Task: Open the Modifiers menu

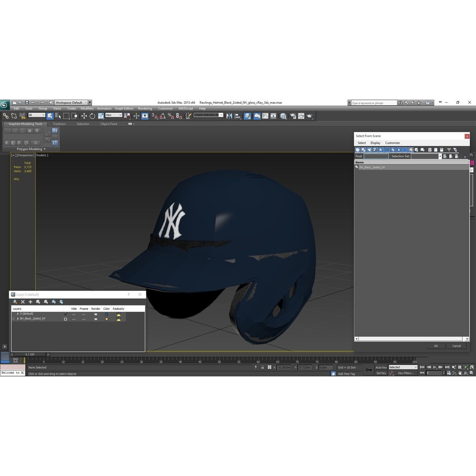Action: [87, 109]
